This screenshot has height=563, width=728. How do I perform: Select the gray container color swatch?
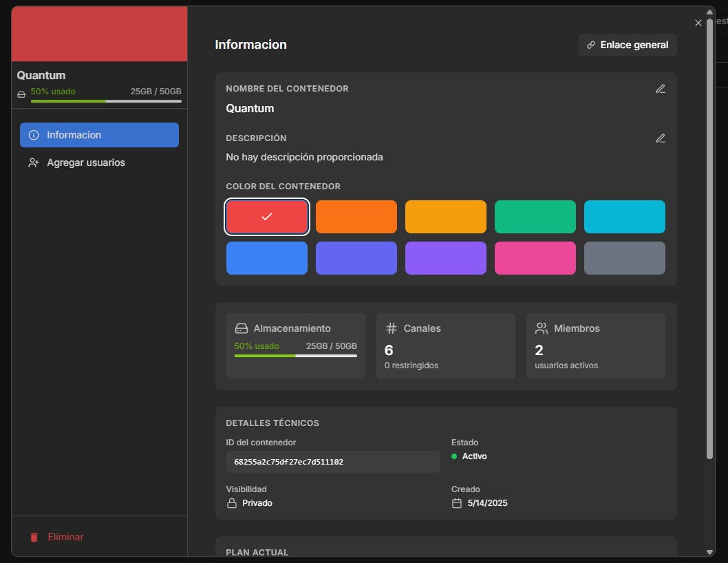click(625, 258)
